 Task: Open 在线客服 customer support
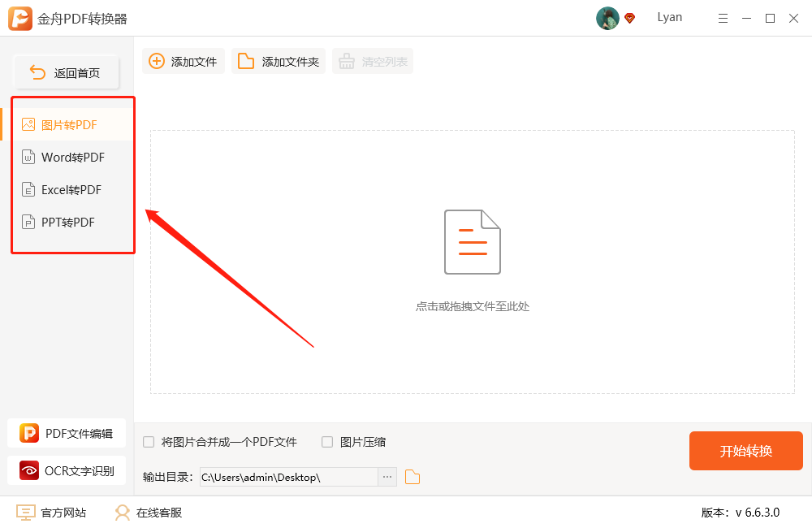pyautogui.click(x=146, y=513)
